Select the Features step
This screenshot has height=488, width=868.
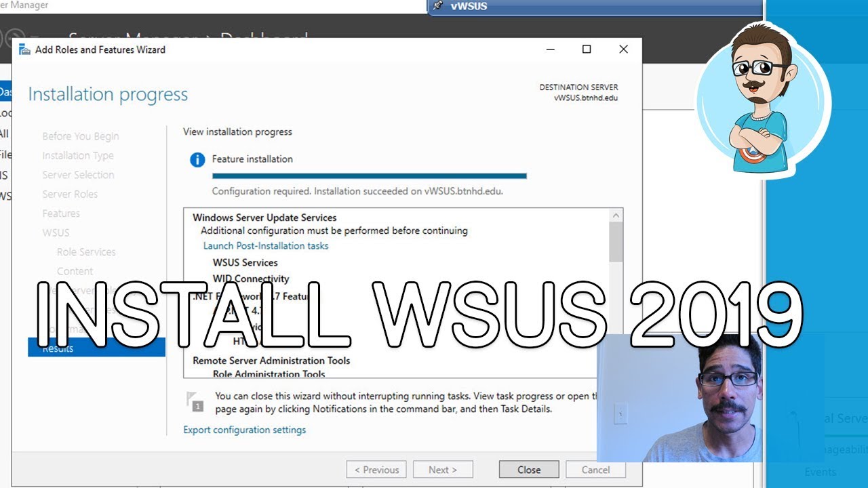click(61, 213)
